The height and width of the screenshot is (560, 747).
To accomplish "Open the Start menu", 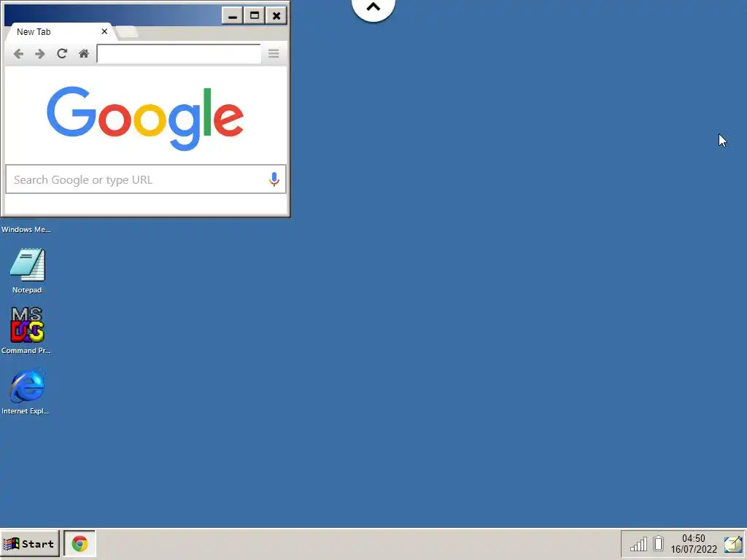I will click(x=30, y=543).
